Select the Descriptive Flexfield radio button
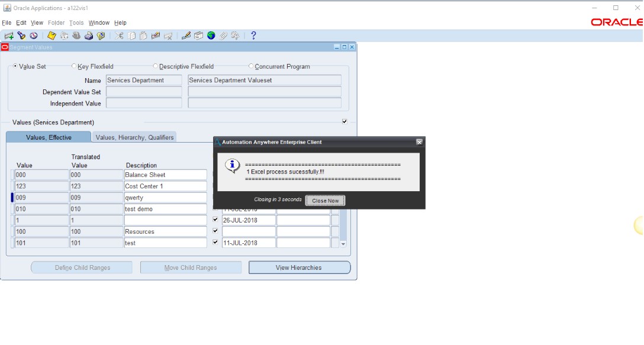The image size is (644, 345). pyautogui.click(x=156, y=66)
